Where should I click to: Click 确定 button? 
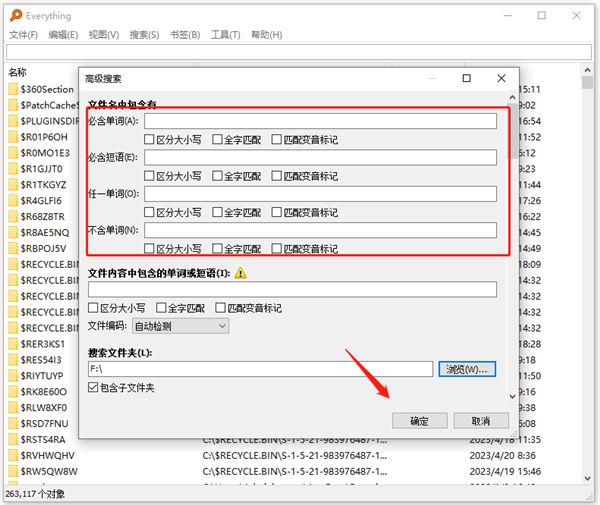point(420,421)
